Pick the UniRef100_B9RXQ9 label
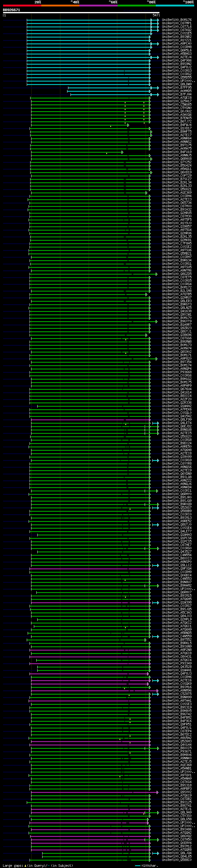Screen dimensions: 197x868 [x=176, y=504]
